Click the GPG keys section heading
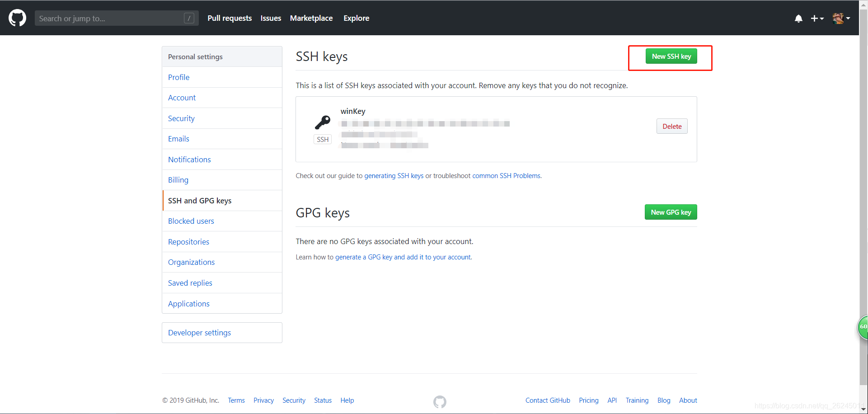The width and height of the screenshot is (868, 414). click(323, 213)
